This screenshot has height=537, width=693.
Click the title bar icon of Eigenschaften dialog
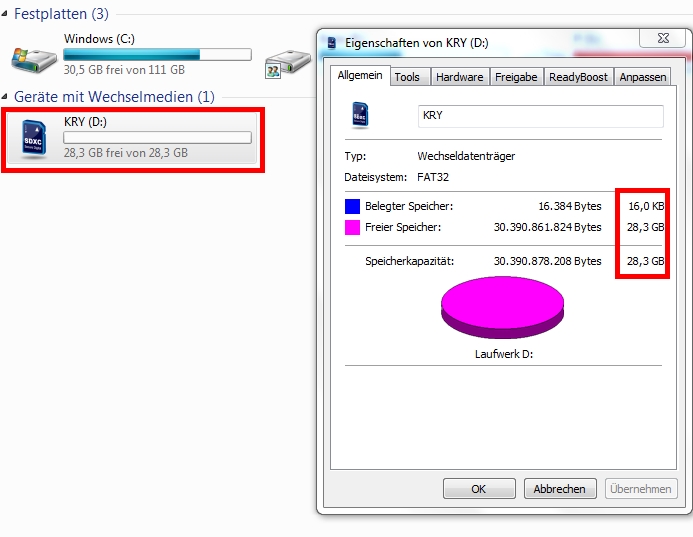[x=331, y=43]
